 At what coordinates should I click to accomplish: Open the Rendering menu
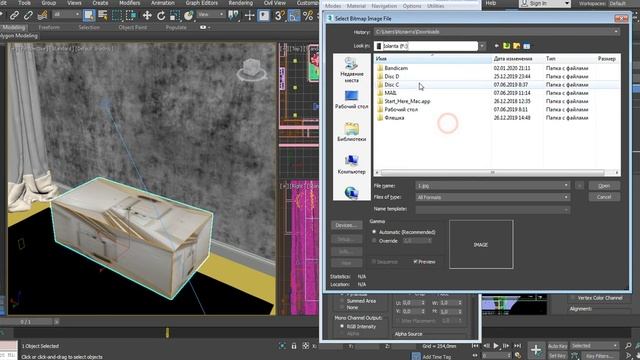pos(240,3)
